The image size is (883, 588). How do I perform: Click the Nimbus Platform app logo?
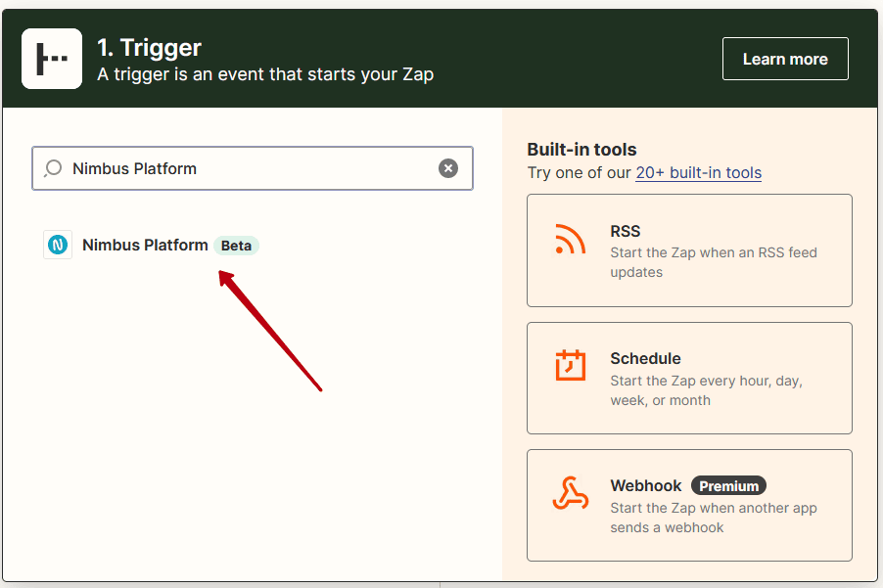58,245
